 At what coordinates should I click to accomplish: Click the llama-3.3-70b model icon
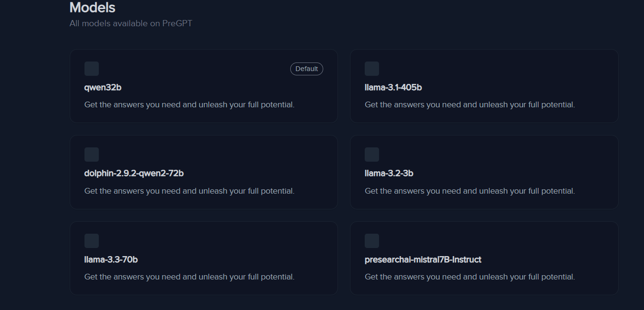(92, 241)
